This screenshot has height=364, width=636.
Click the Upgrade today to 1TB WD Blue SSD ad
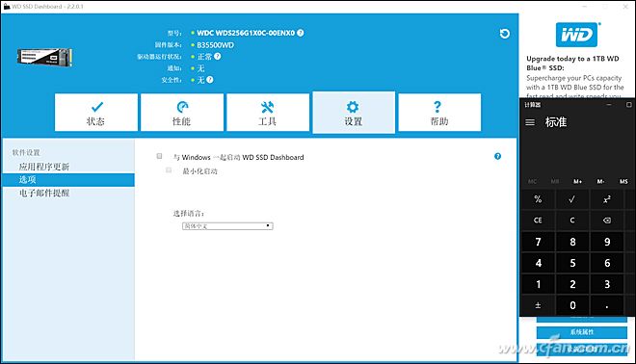[x=574, y=77]
